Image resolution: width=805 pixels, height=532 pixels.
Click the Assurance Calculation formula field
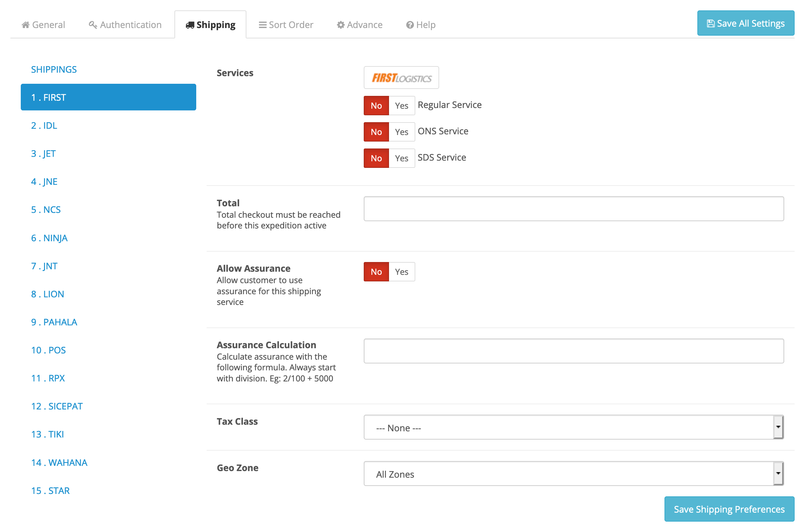[573, 351]
